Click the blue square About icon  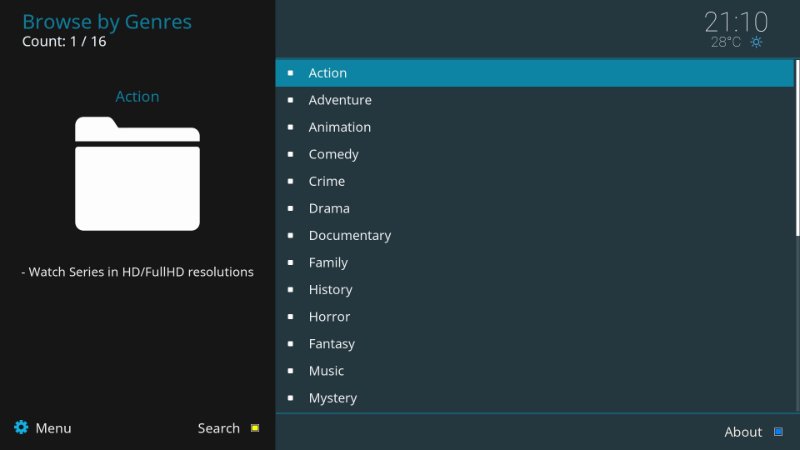(779, 432)
